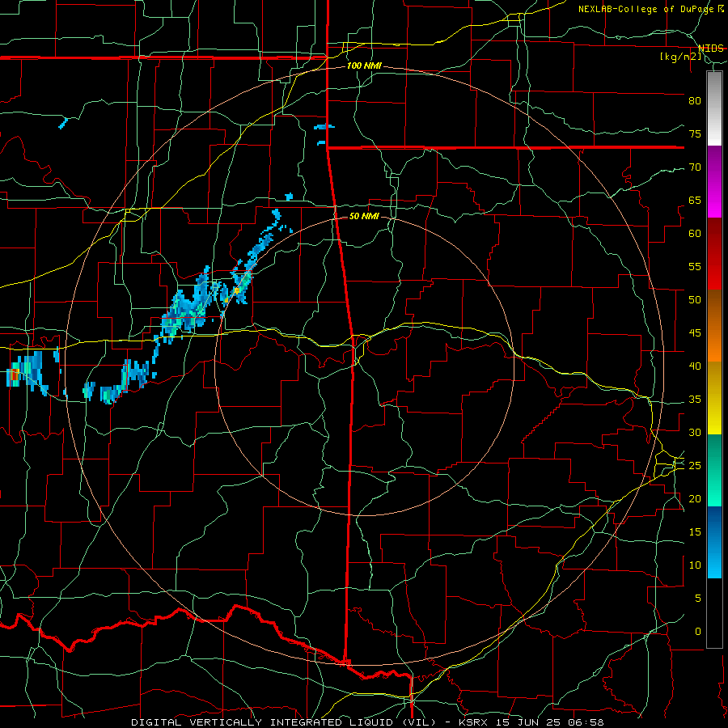The image size is (728, 728).
Task: Click the purple-magenta color bar segment
Action: [714, 182]
